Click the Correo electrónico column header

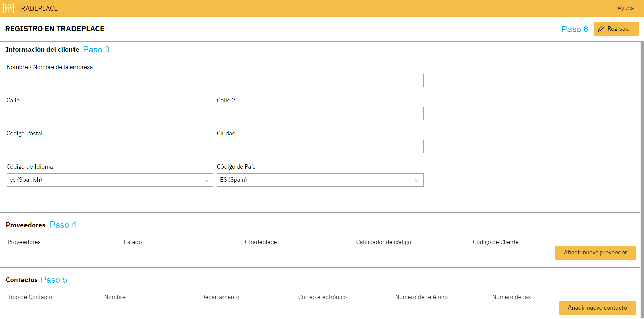[x=322, y=297]
